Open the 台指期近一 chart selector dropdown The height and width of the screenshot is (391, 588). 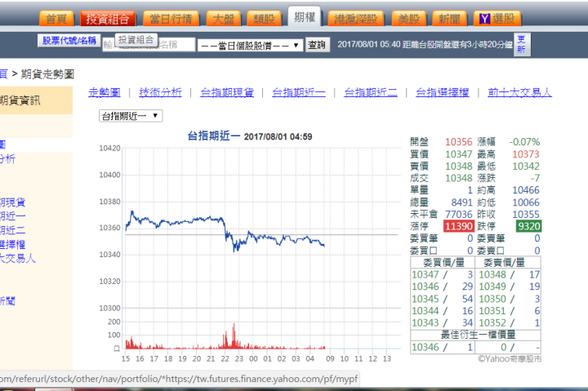(x=131, y=116)
